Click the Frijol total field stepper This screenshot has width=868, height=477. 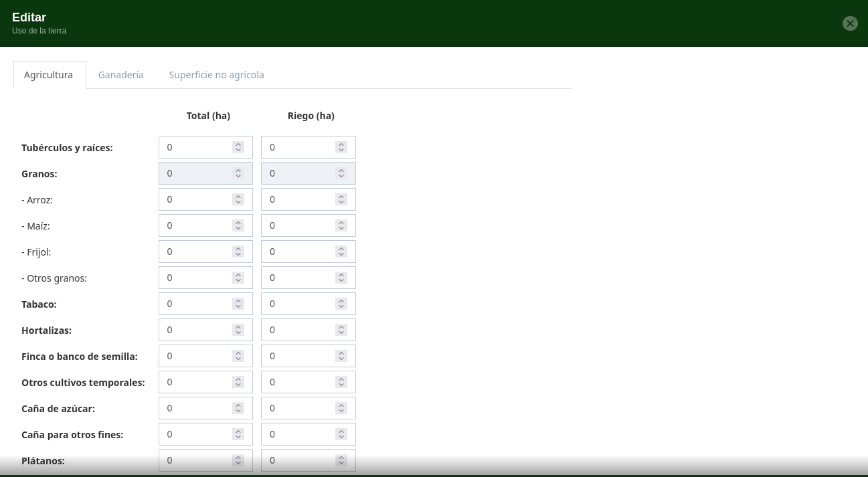(238, 252)
